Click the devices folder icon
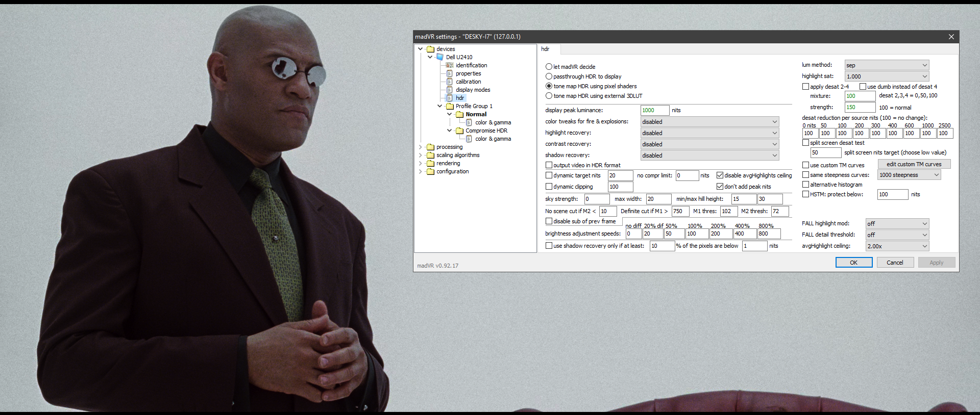 430,49
